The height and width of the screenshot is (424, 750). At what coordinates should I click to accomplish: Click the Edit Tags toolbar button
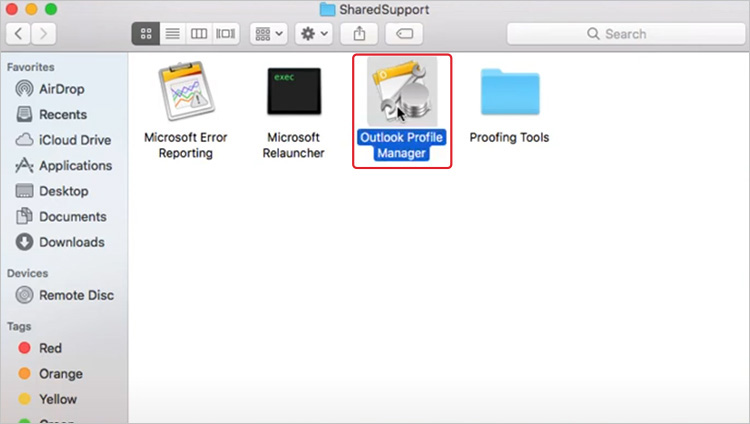point(404,33)
